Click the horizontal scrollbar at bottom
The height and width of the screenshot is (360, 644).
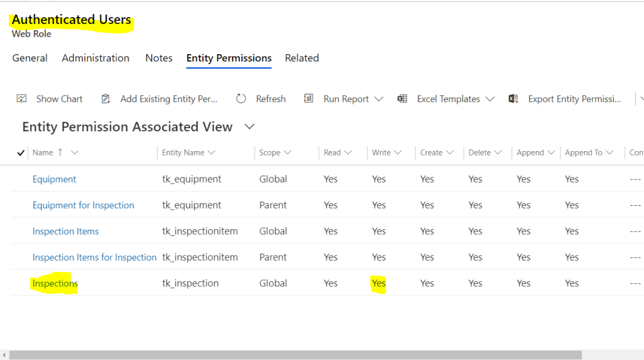point(296,355)
